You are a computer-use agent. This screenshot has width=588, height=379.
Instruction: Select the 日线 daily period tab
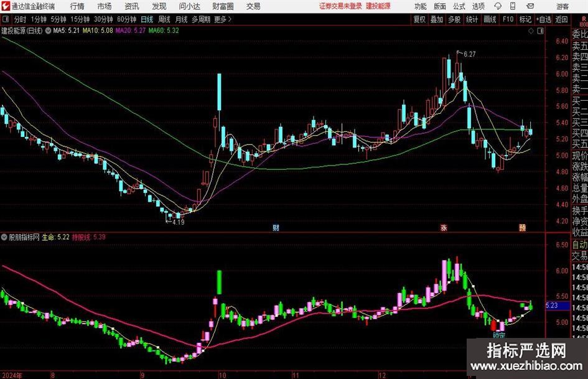coord(147,19)
